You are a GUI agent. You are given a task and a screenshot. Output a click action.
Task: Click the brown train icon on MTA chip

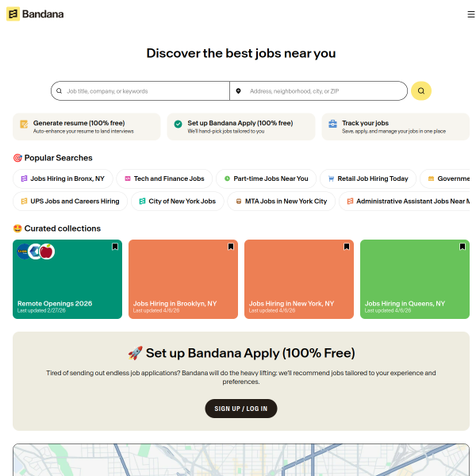click(239, 201)
